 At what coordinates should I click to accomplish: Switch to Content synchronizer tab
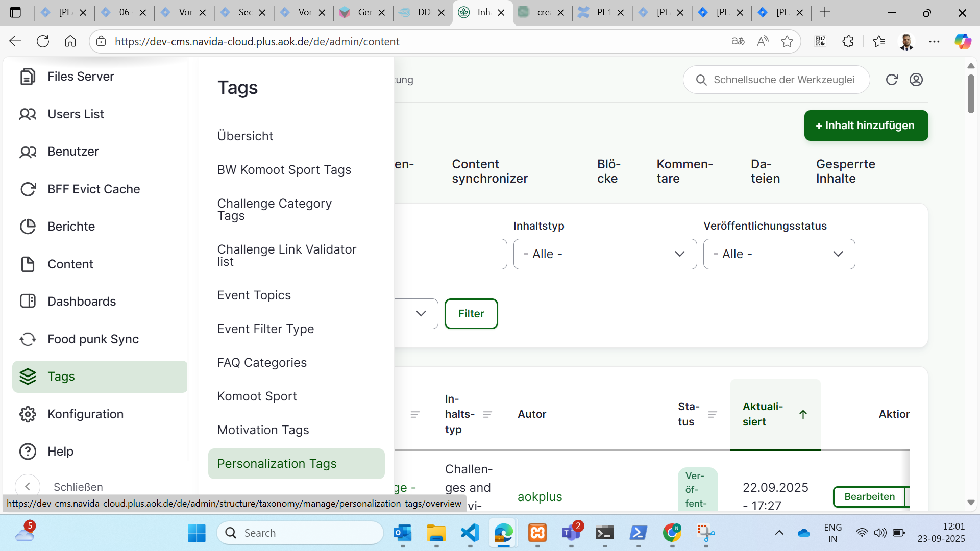(x=489, y=171)
